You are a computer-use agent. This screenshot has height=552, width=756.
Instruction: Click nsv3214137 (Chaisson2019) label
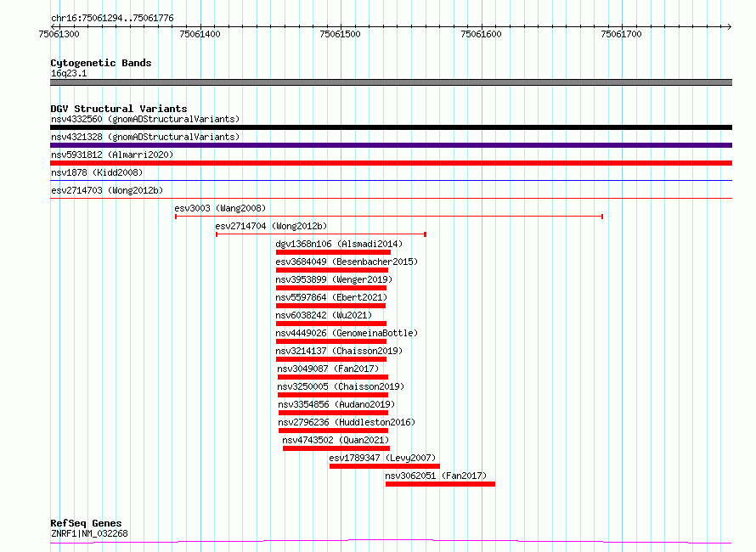[339, 351]
